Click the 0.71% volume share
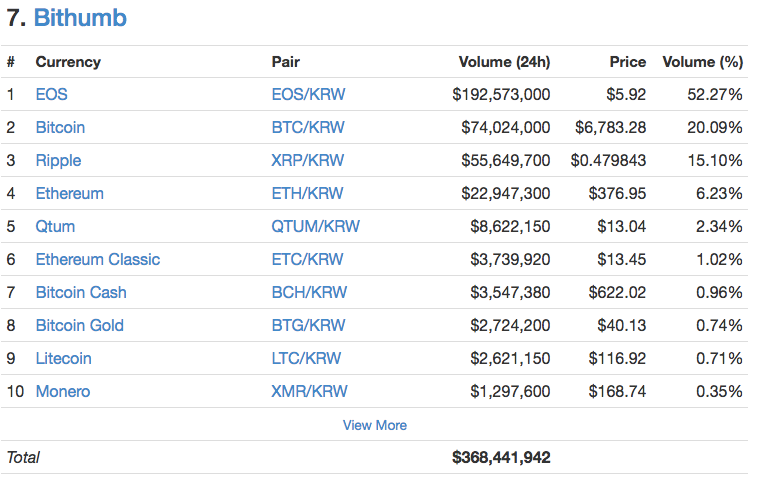Viewport: 759px width, 481px height. click(719, 359)
